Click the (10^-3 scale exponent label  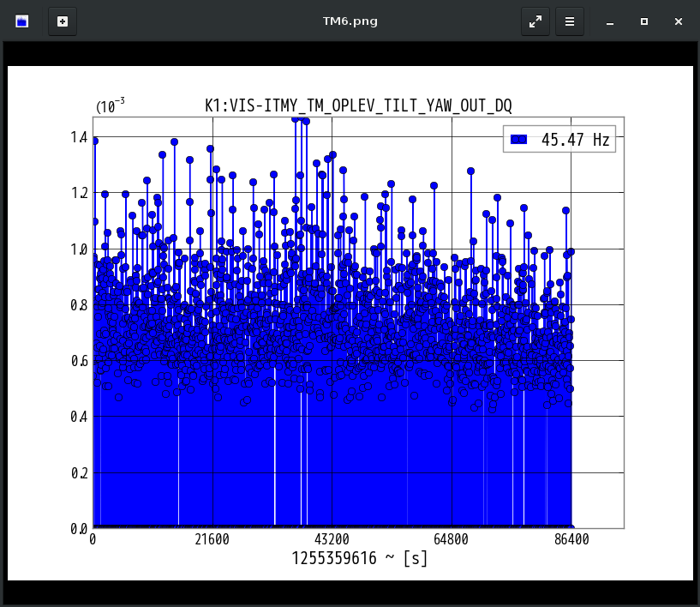111,105
